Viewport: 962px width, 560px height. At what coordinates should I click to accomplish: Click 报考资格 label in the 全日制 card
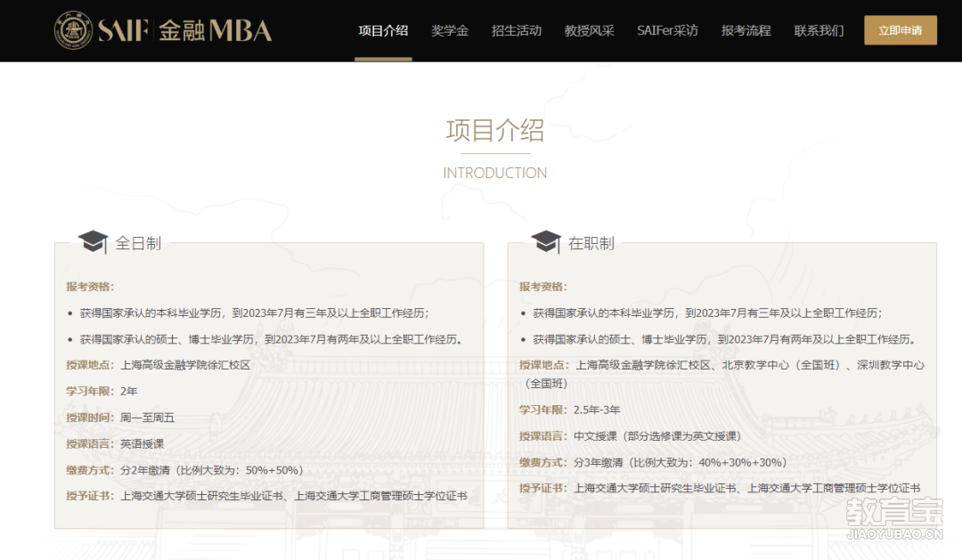[x=90, y=287]
